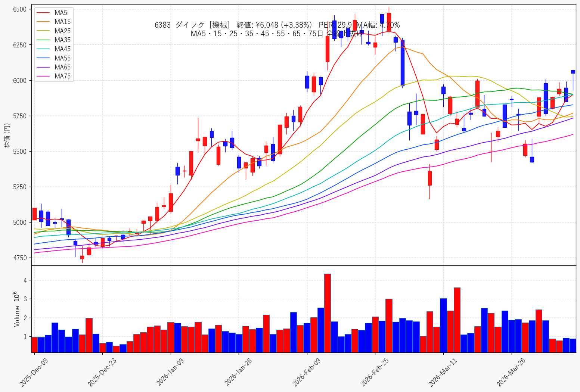Click the tallest red volume bar
Viewport: 580px width, 392px height.
tap(328, 313)
